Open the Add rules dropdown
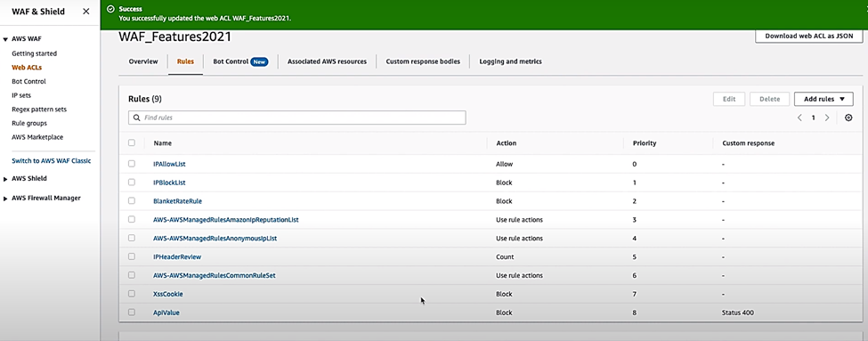Viewport: 868px width, 341px height. coord(823,99)
